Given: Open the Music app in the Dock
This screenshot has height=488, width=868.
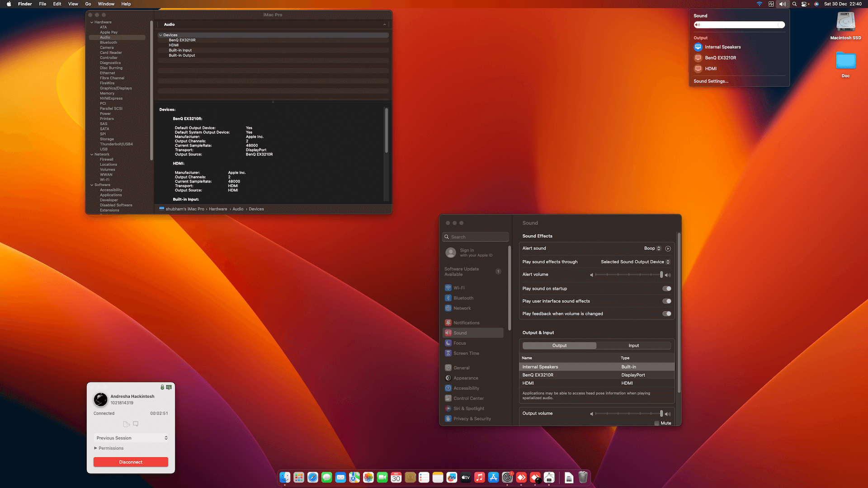Looking at the screenshot, I should coord(480,478).
